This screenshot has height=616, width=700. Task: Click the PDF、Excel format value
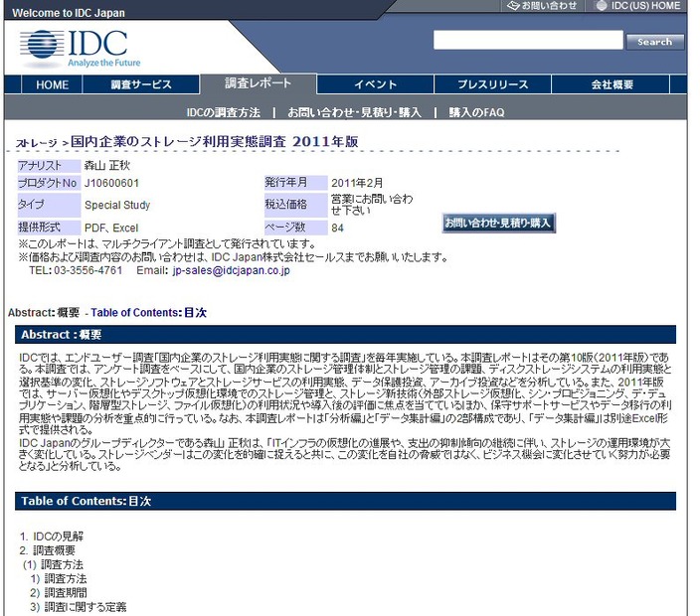point(111,228)
